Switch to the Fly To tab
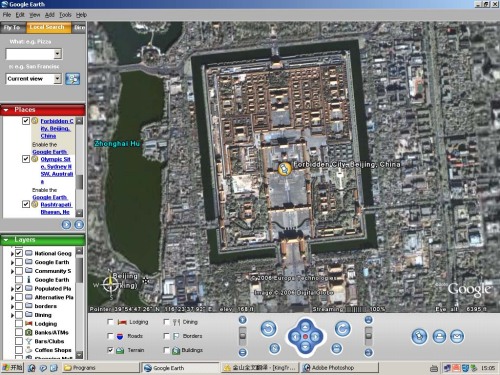Screen dimensions: 500x375 pyautogui.click(x=12, y=27)
